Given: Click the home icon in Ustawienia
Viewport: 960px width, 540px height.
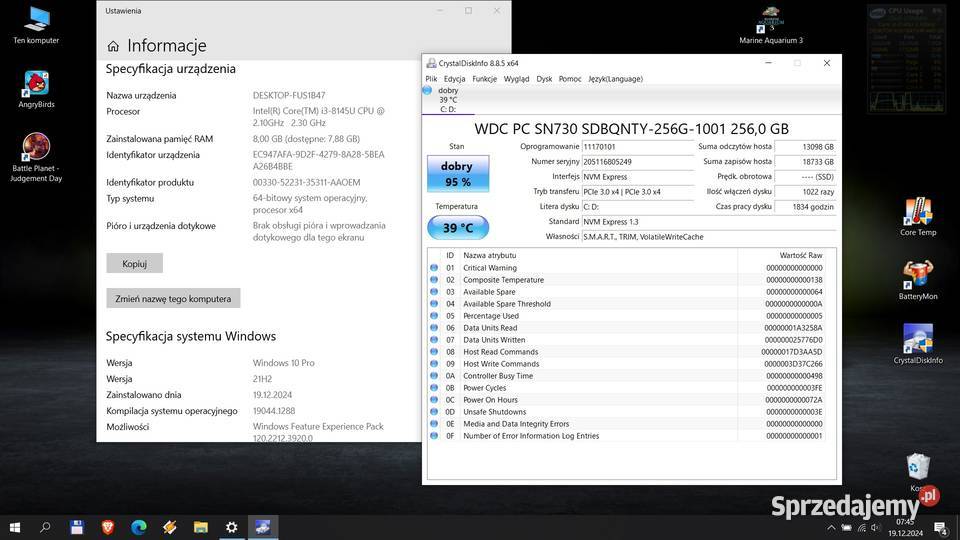Looking at the screenshot, I should tap(113, 46).
